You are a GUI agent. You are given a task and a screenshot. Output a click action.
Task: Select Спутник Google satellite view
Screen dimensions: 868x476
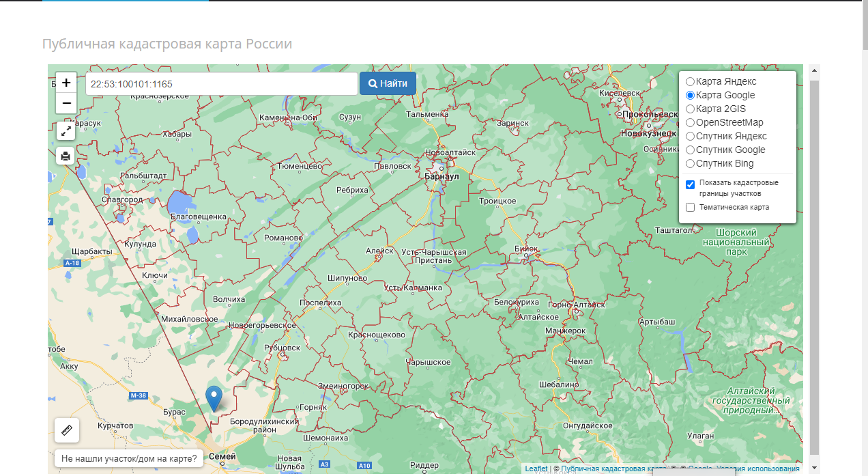[690, 150]
